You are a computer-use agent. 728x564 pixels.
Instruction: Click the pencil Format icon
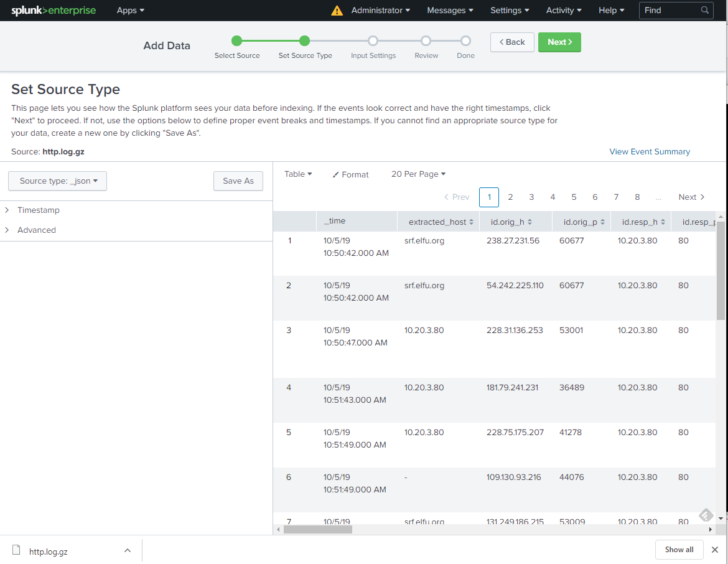click(336, 175)
